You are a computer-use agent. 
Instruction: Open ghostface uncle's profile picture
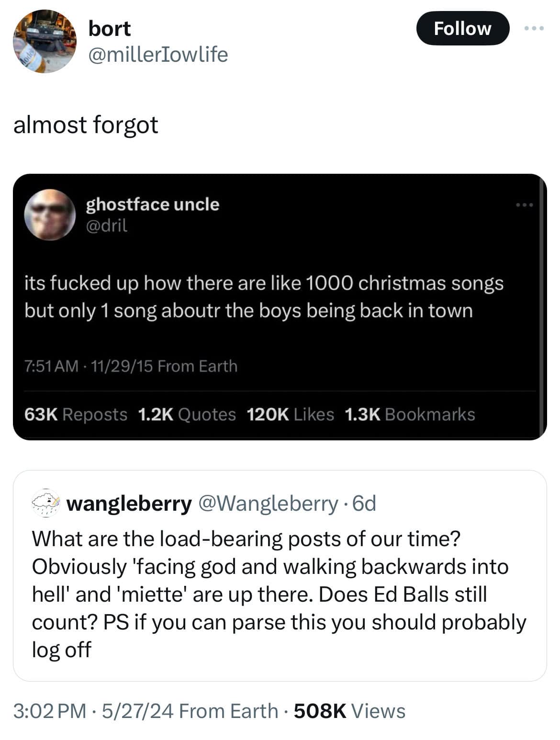pyautogui.click(x=50, y=214)
